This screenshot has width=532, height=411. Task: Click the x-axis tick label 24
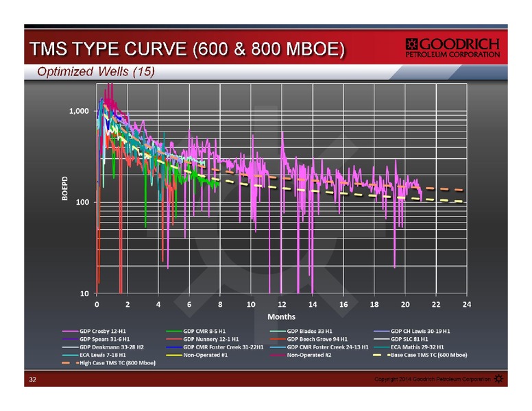click(466, 305)
